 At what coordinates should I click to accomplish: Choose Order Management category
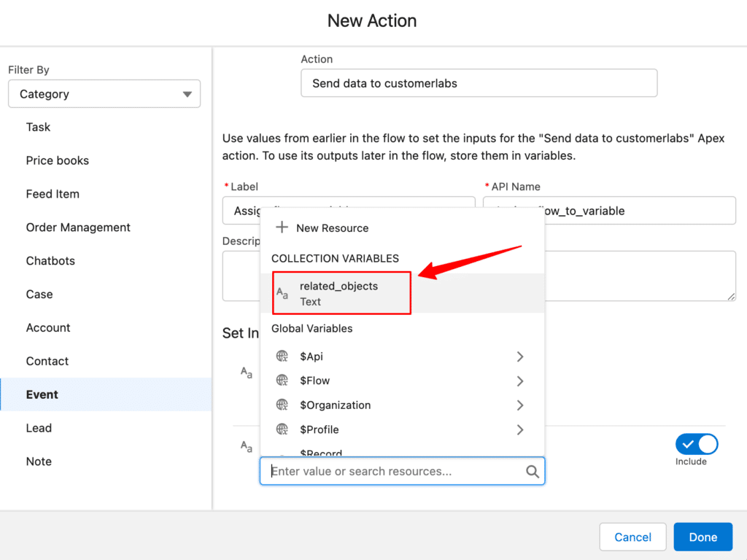click(x=106, y=227)
